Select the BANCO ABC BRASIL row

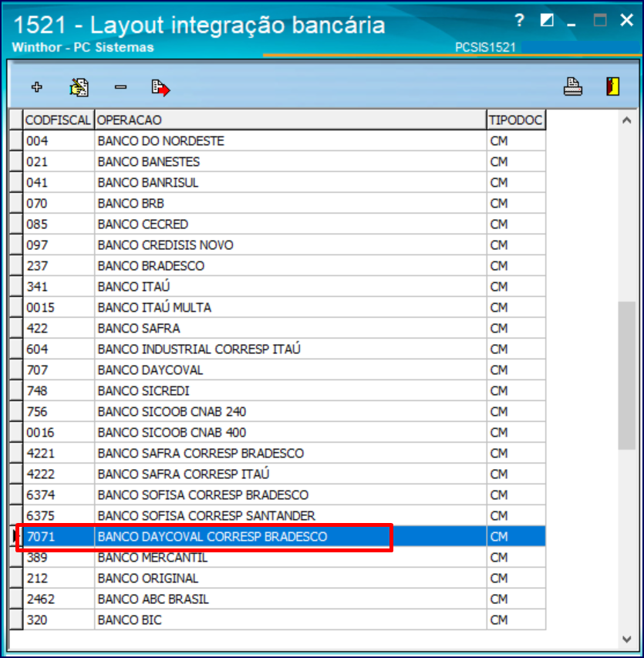278,599
